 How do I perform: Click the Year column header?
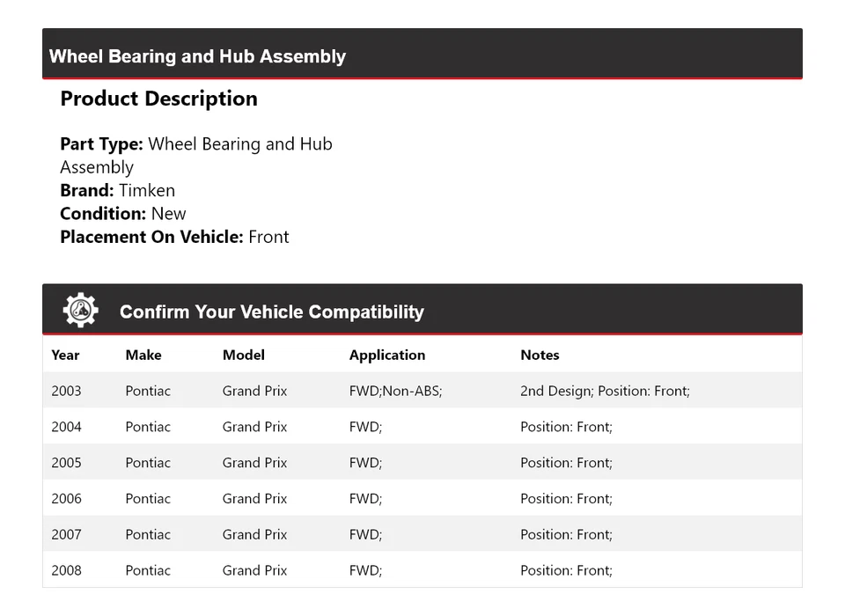(65, 356)
